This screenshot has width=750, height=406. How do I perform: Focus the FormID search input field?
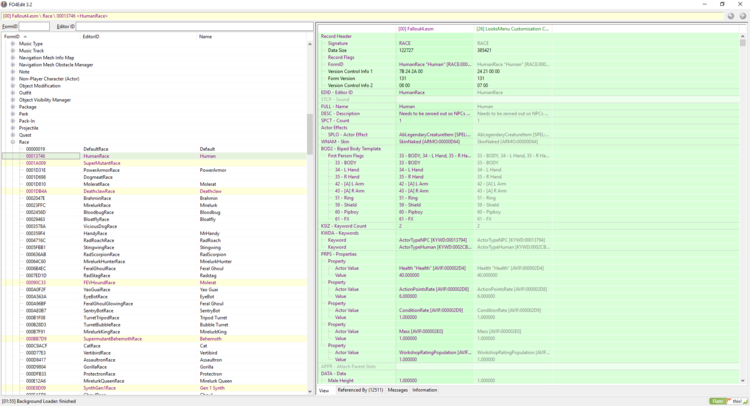coord(34,26)
